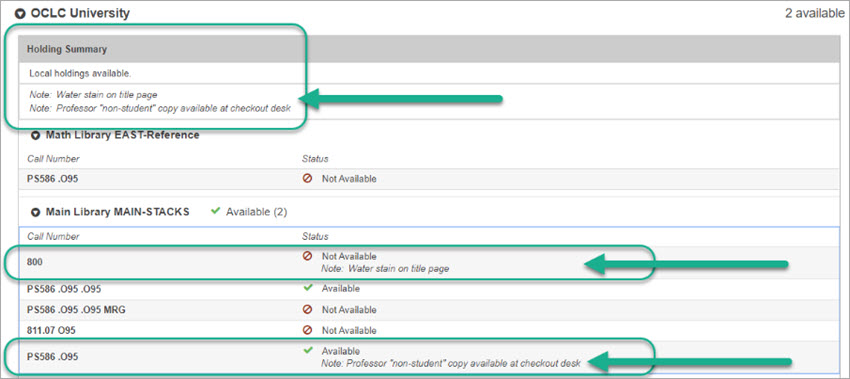Click the 2 available count
The height and width of the screenshot is (379, 850).
point(815,14)
